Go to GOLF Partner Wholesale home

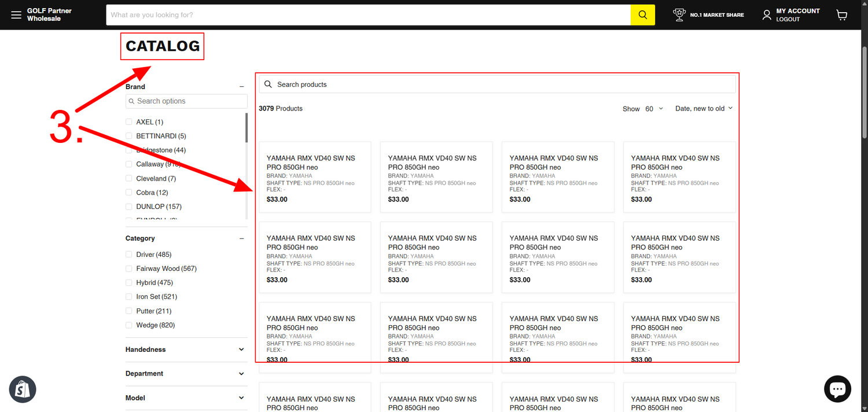click(49, 14)
